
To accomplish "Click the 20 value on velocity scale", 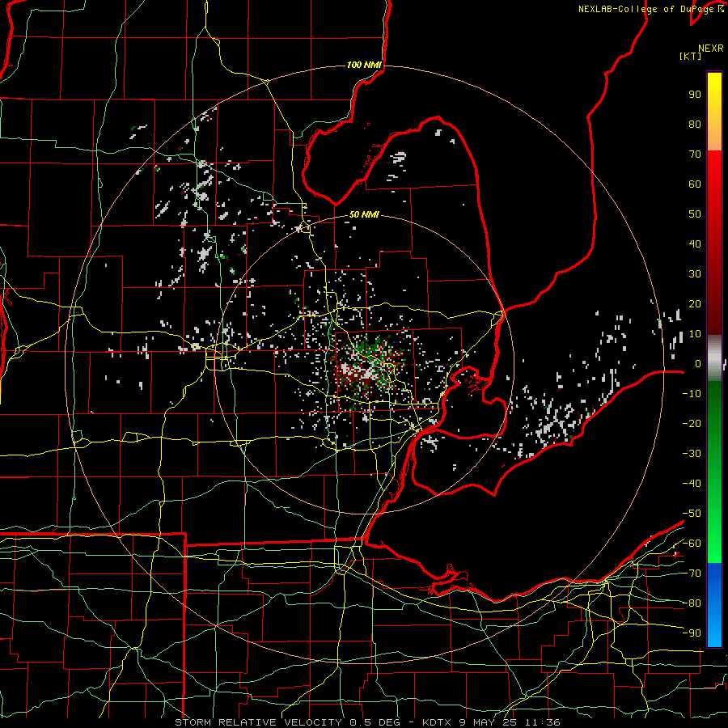I will [695, 304].
